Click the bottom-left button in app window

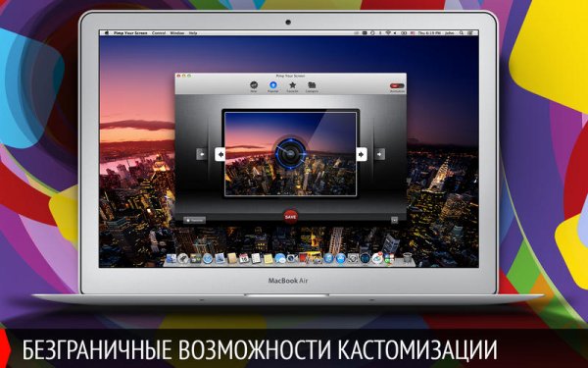pyautogui.click(x=194, y=220)
